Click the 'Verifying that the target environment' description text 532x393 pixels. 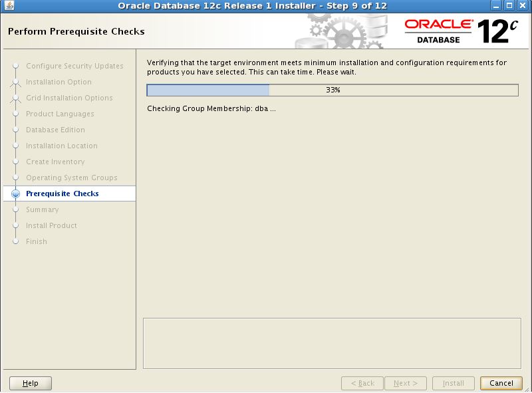point(327,67)
